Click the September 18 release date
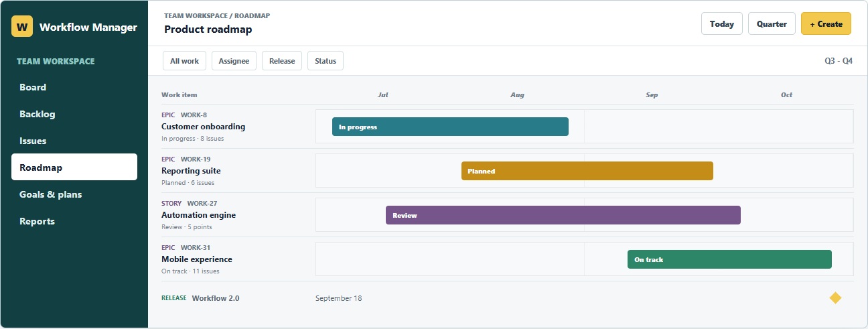 pyautogui.click(x=338, y=298)
